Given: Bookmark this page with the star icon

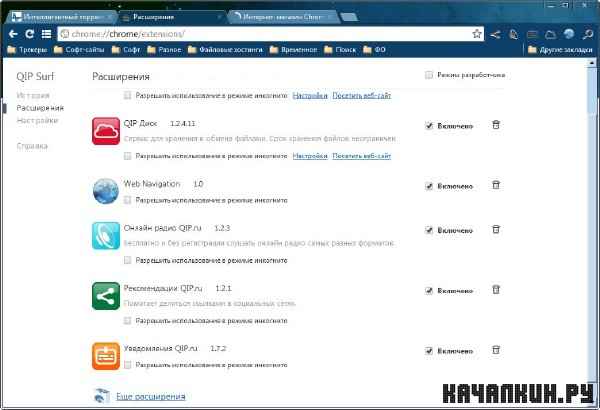Looking at the screenshot, I should coord(477,34).
